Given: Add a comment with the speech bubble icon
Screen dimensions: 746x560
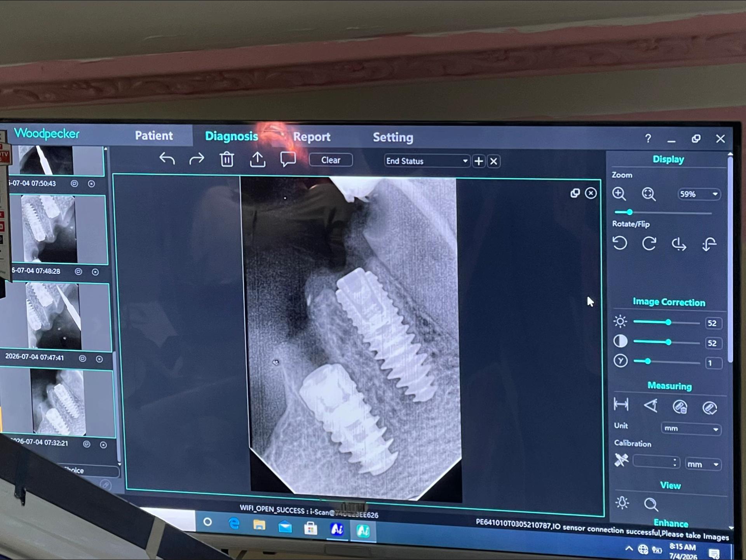Looking at the screenshot, I should tap(288, 159).
